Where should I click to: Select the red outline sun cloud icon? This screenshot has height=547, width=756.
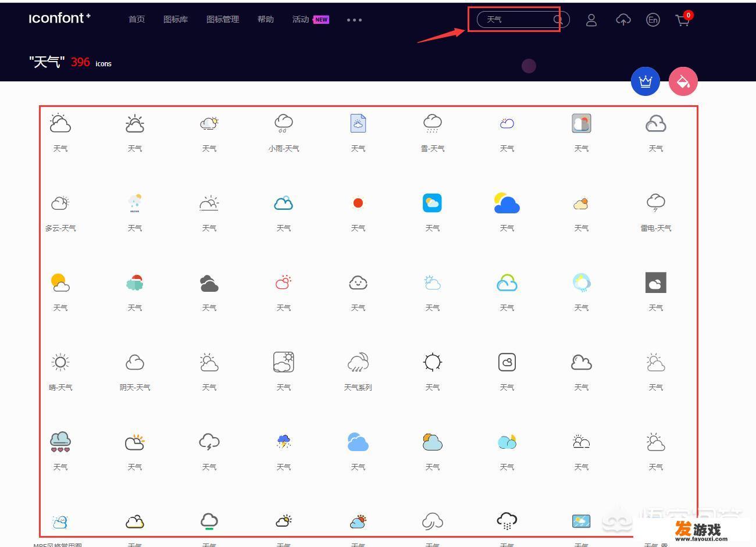coord(284,283)
